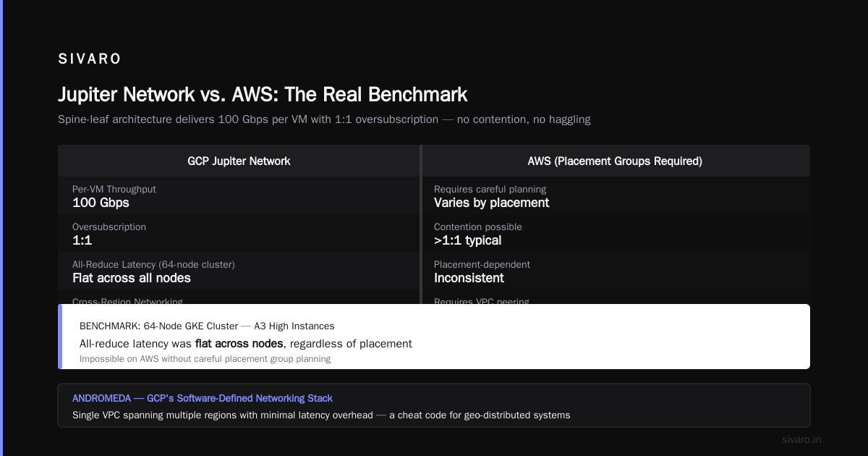The height and width of the screenshot is (456, 868).
Task: Select the >1:1 typical value
Action: point(467,240)
